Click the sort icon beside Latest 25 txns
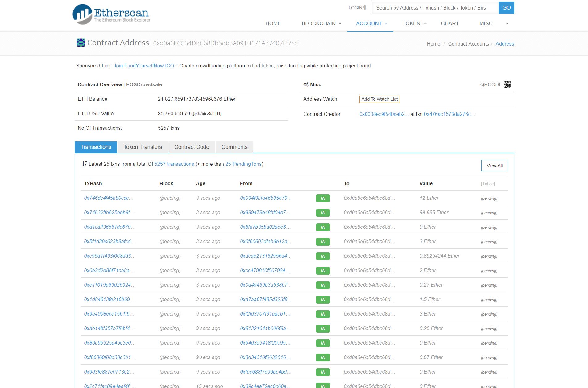The width and height of the screenshot is (588, 388). point(85,164)
